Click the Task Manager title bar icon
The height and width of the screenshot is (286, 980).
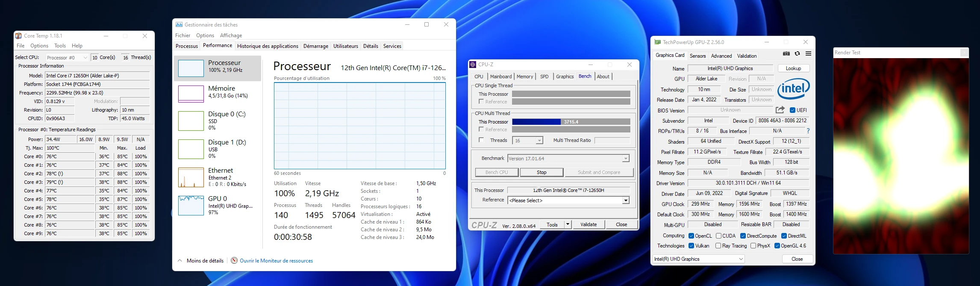pos(179,25)
